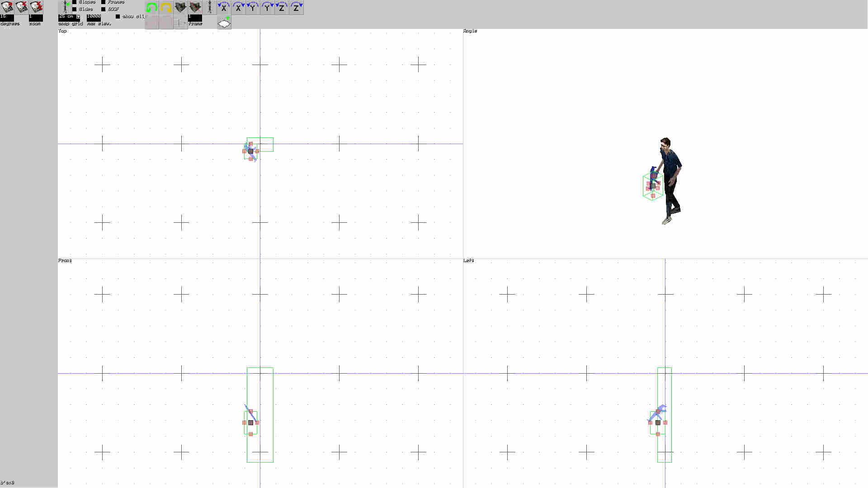The image size is (868, 488).
Task: Select the terrain tool marked with red X
Action: click(194, 7)
